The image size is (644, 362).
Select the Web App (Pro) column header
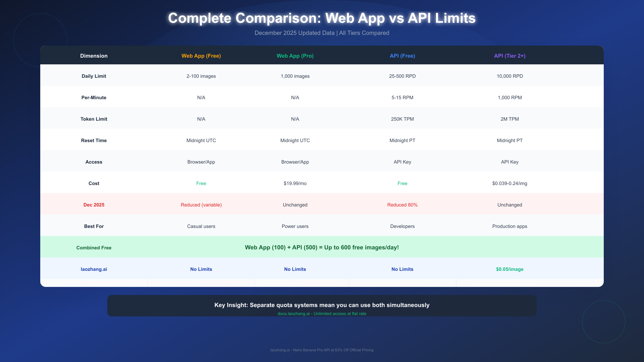295,56
